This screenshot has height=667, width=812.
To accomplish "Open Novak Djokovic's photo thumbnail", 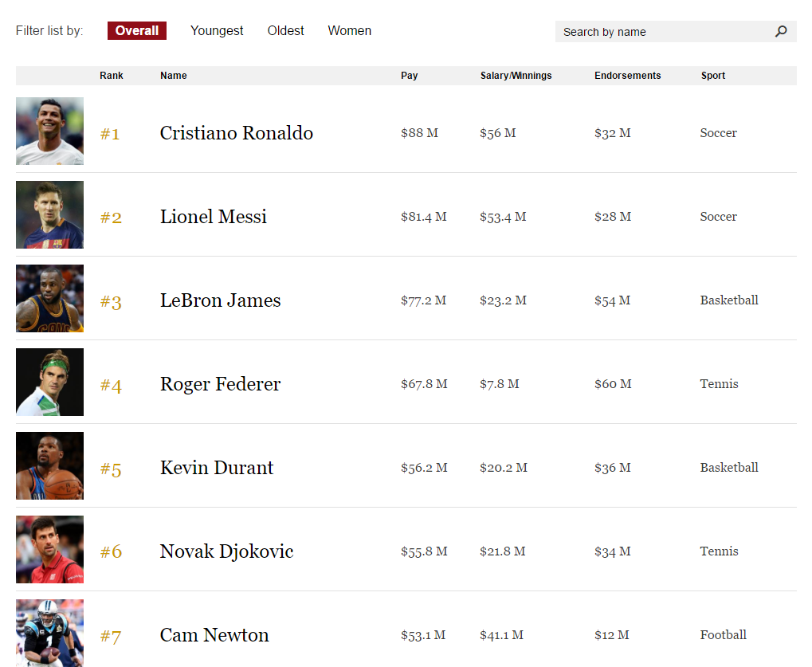I will tap(49, 549).
